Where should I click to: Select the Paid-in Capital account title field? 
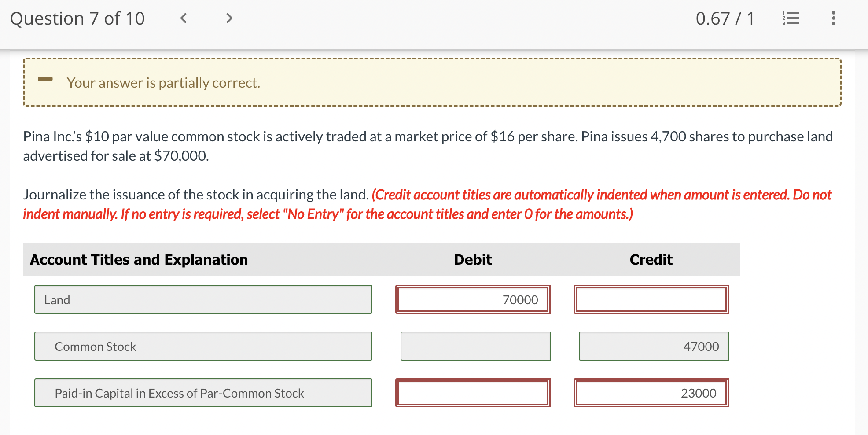pos(203,393)
